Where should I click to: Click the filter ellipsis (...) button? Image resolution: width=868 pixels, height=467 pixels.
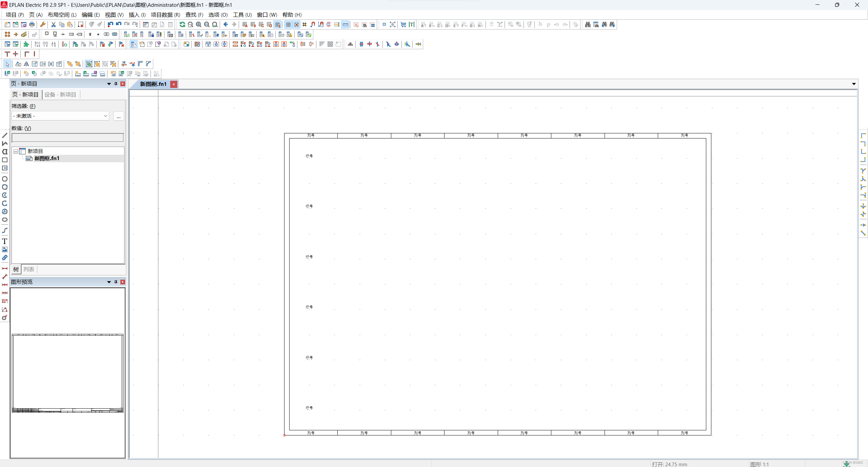pos(118,116)
